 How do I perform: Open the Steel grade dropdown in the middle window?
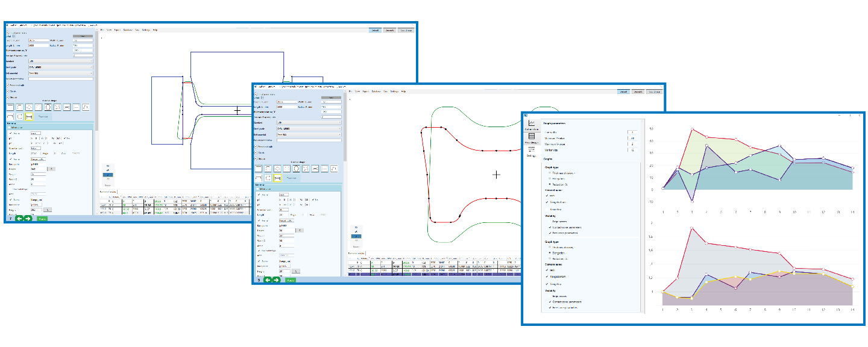click(310, 129)
